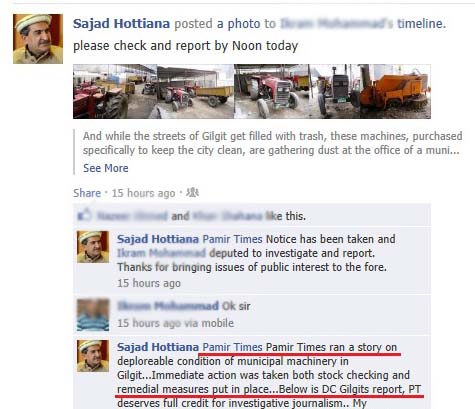This screenshot has width=475, height=409.
Task: Click blurred avatar of 'Ok sir' commenter
Action: 93,315
